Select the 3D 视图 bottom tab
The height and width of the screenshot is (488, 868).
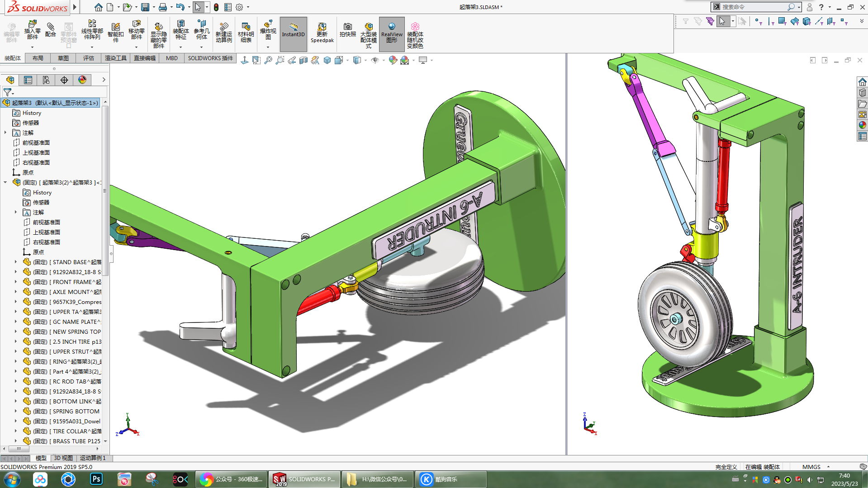[x=63, y=458]
